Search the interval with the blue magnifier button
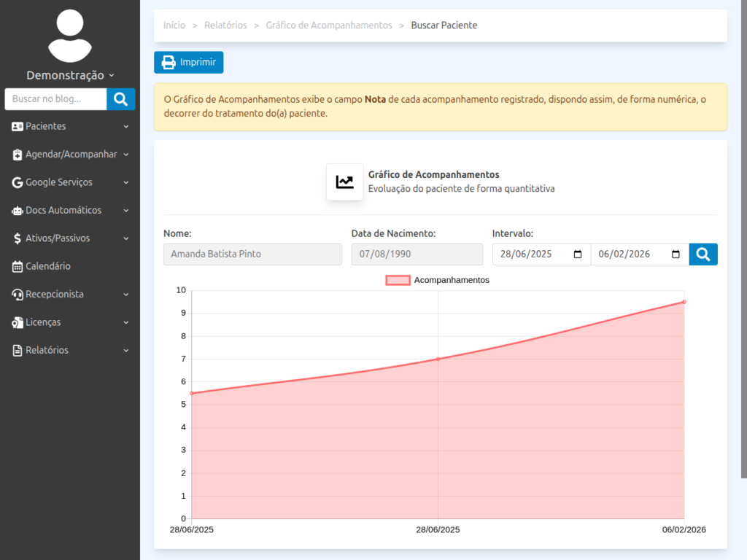This screenshot has width=747, height=560. coord(703,254)
